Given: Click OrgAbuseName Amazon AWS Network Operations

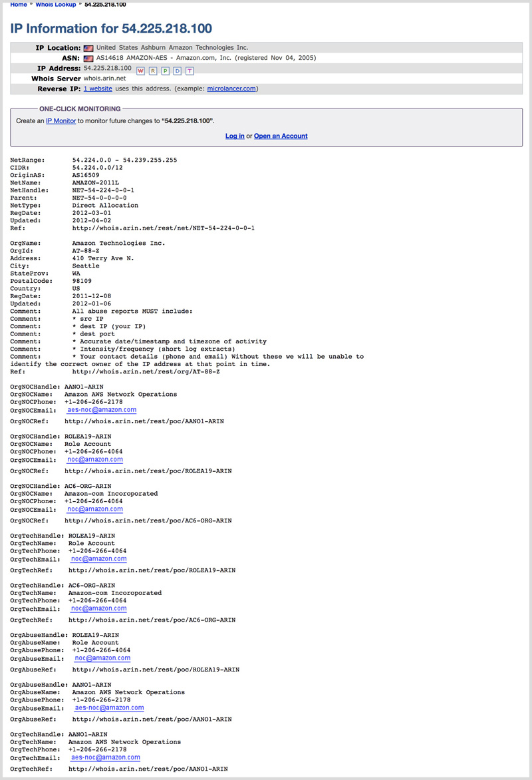Looking at the screenshot, I should [x=128, y=692].
